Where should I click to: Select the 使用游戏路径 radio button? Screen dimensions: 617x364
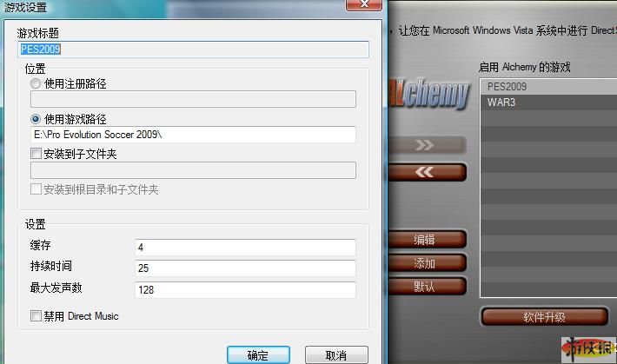(36, 119)
